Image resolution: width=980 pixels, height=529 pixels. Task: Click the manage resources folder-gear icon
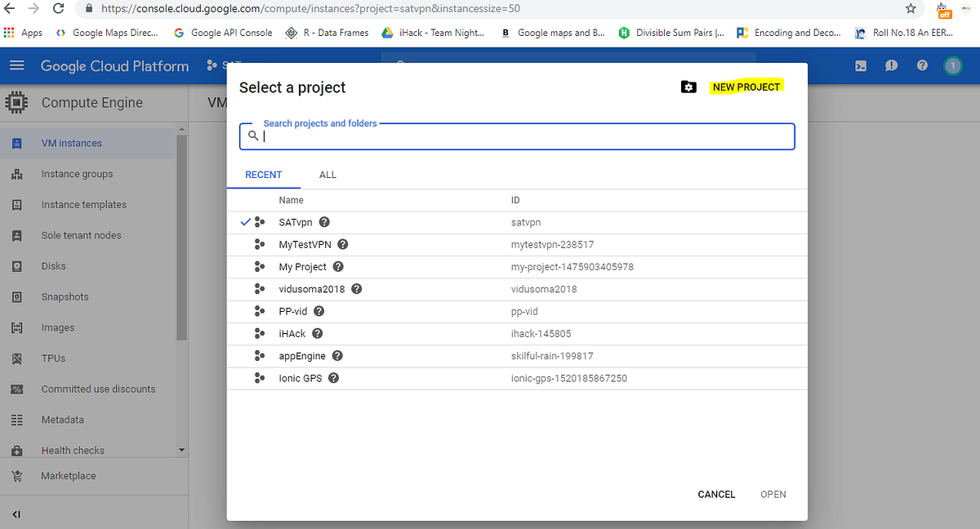688,87
